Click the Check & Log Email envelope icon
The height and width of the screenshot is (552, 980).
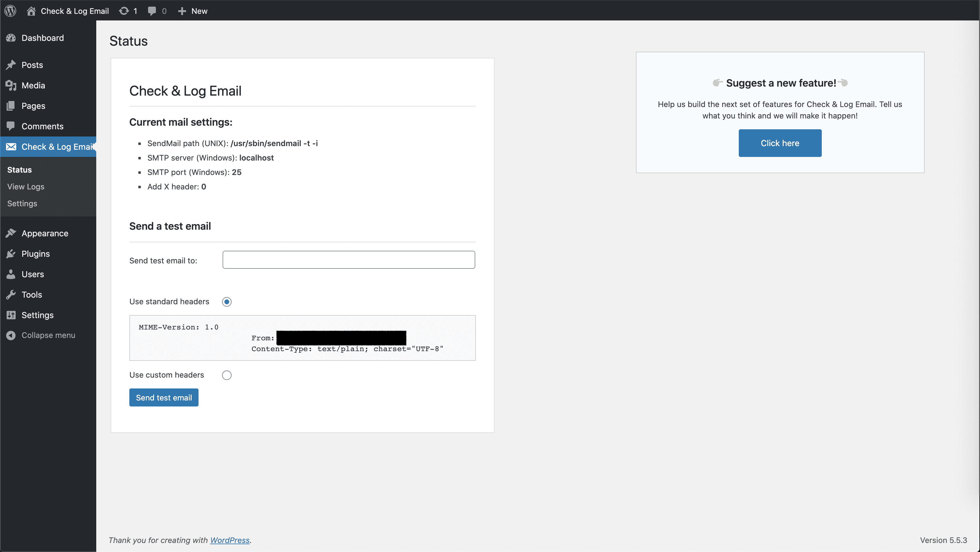pyautogui.click(x=11, y=147)
